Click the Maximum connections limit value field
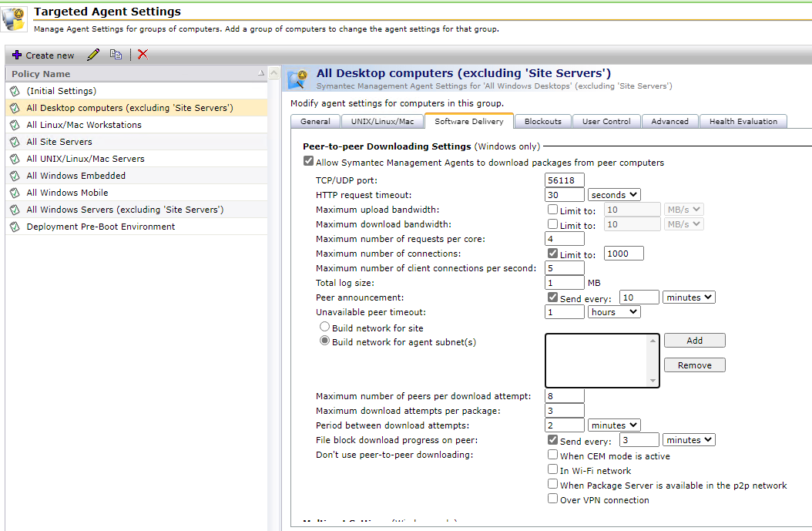Viewport: 812px width, 531px height. (x=623, y=254)
